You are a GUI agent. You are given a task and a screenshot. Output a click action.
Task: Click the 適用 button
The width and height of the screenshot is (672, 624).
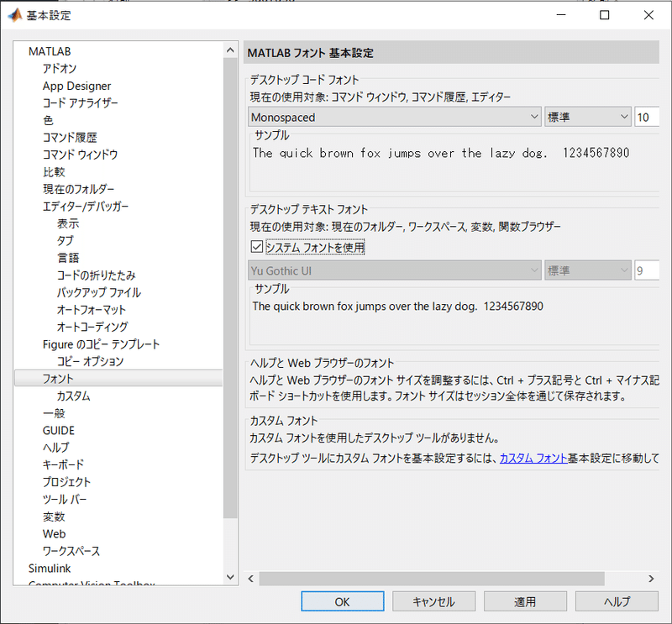525,601
